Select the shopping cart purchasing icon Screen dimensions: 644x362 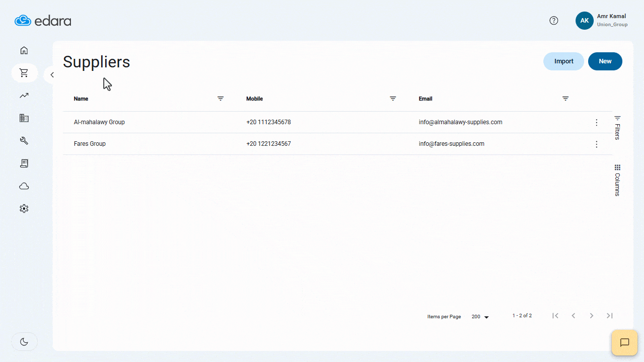click(24, 73)
